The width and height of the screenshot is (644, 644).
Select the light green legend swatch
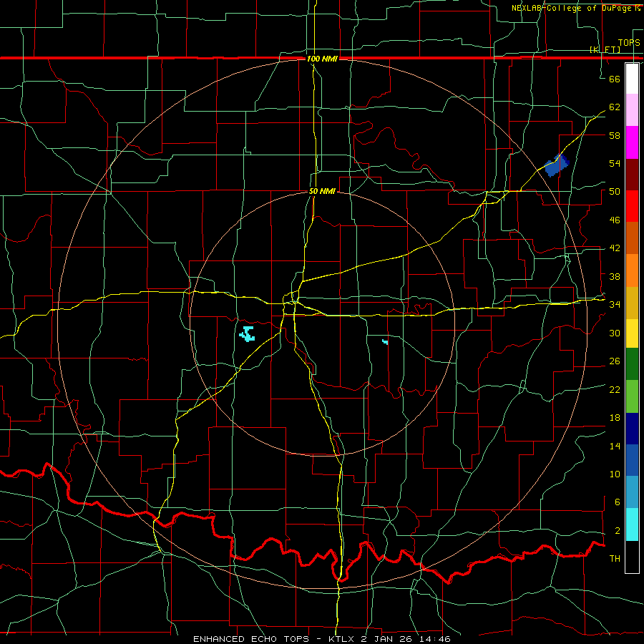632,396
